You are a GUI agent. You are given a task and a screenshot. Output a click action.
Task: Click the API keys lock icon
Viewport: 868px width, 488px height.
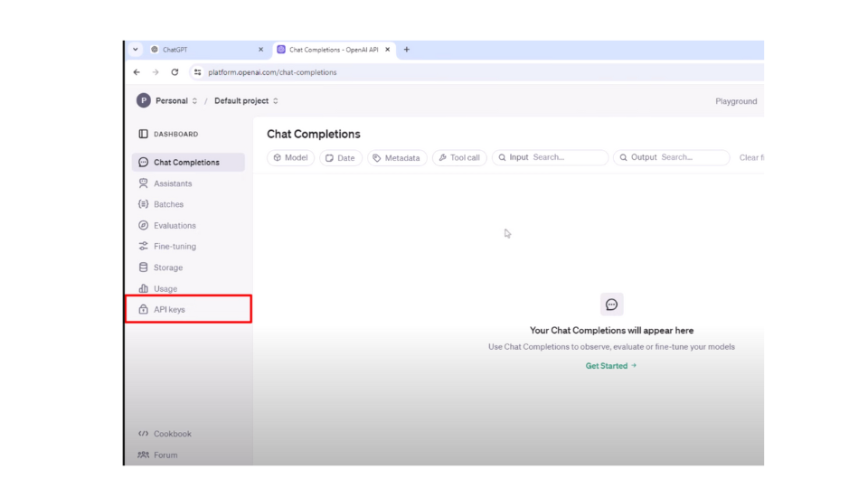click(144, 309)
